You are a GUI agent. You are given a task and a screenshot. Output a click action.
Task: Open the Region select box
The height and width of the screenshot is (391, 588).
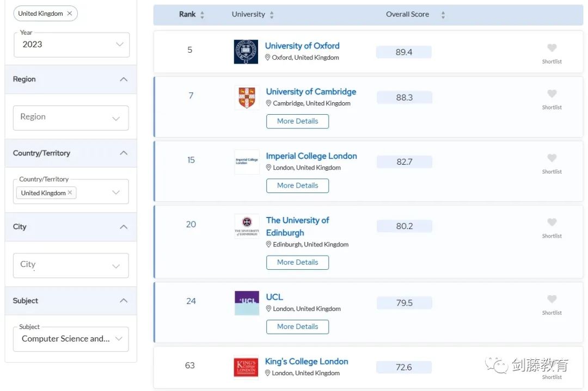(71, 118)
